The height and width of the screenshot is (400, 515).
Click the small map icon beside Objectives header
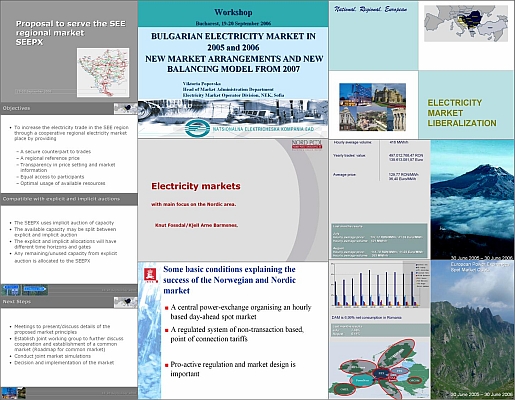[x=125, y=108]
